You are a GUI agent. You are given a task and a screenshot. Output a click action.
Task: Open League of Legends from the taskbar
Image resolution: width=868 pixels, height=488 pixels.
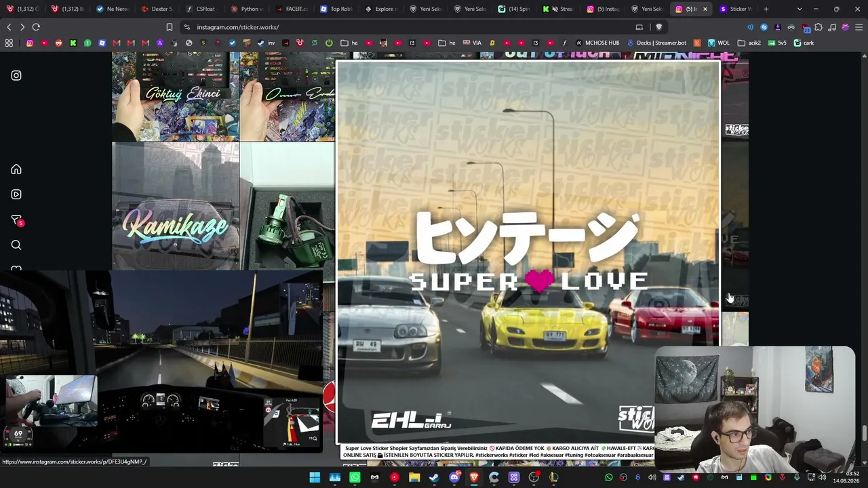[553, 477]
